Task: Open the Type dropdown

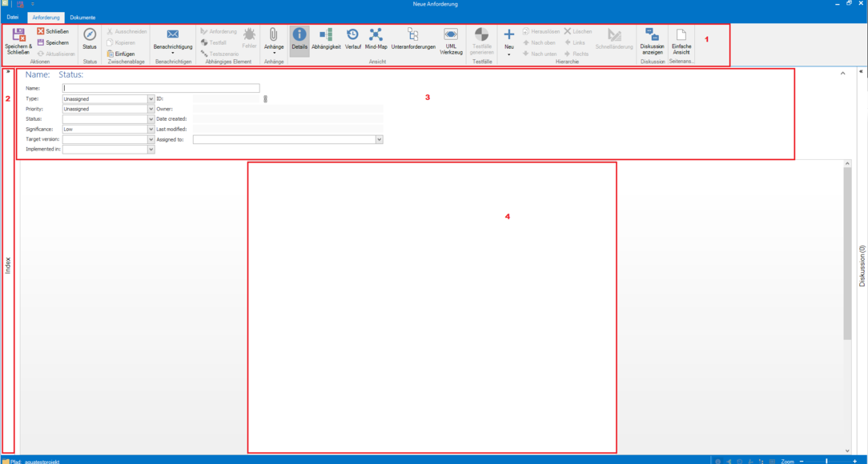Action: (151, 99)
